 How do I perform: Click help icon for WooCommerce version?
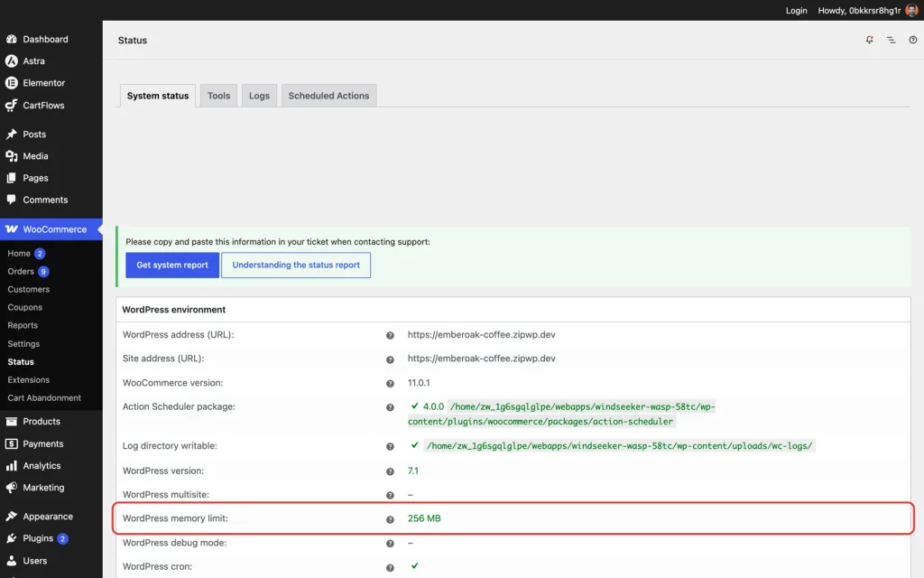pos(390,384)
